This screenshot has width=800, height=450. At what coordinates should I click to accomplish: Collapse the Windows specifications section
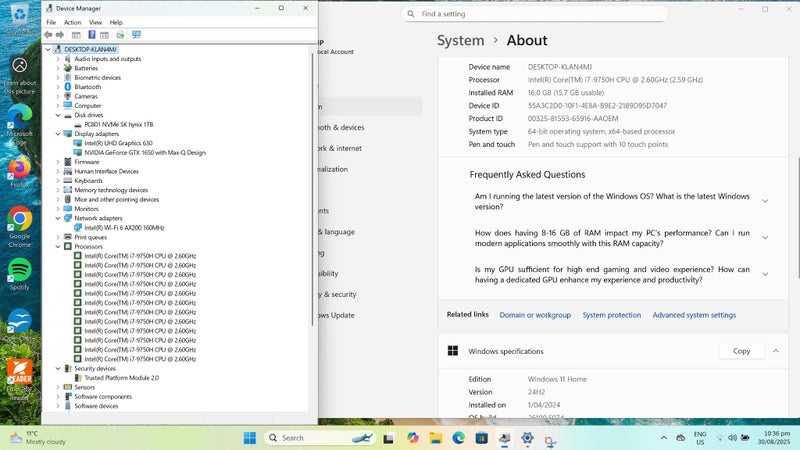click(776, 351)
